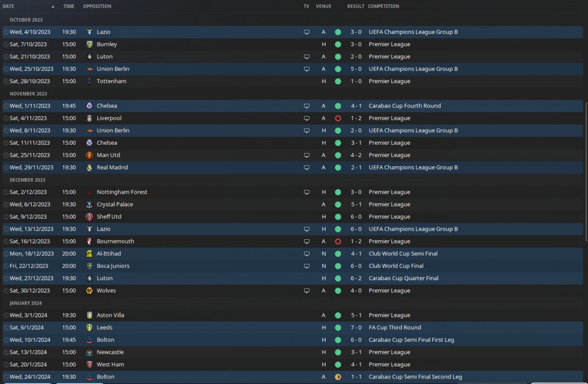This screenshot has height=384, width=588.
Task: Click the red loss indicator for Bournemouth match
Action: [x=338, y=242]
